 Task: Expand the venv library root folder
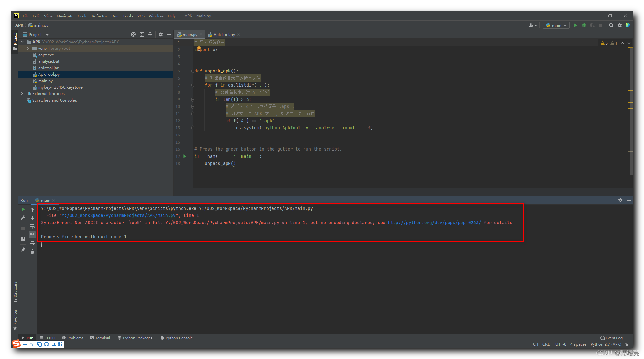coord(28,48)
